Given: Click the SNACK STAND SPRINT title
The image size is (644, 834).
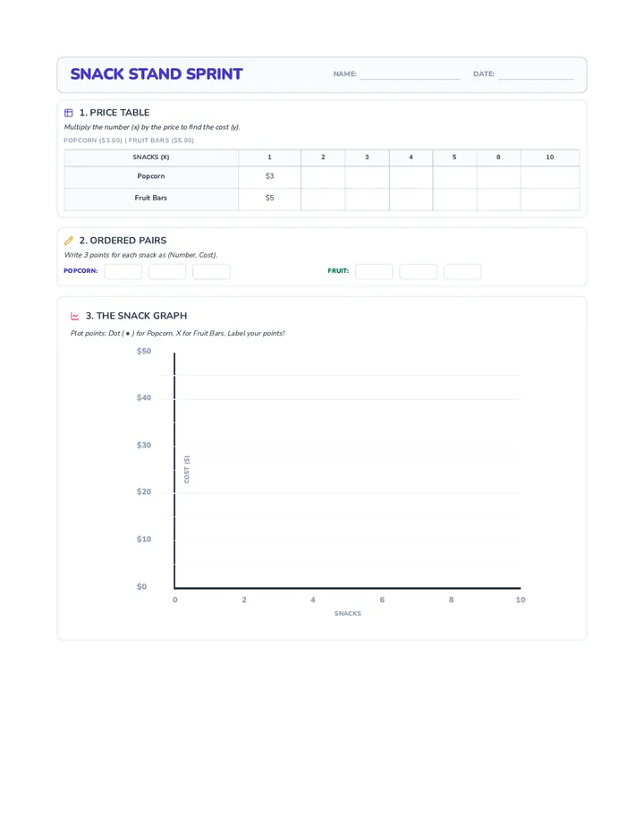Looking at the screenshot, I should 157,74.
